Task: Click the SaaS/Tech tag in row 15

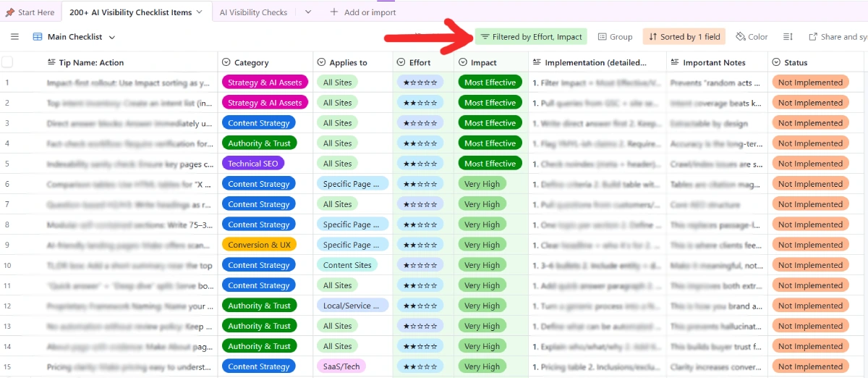Action: pos(341,366)
